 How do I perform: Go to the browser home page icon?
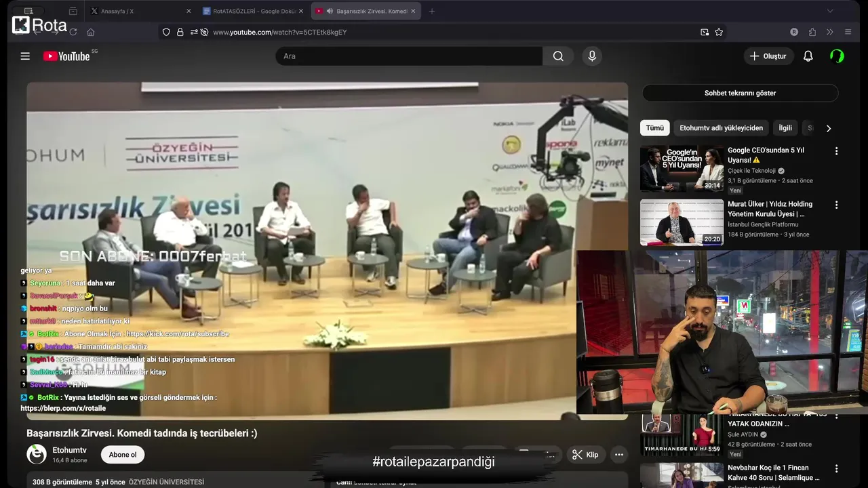coord(91,32)
